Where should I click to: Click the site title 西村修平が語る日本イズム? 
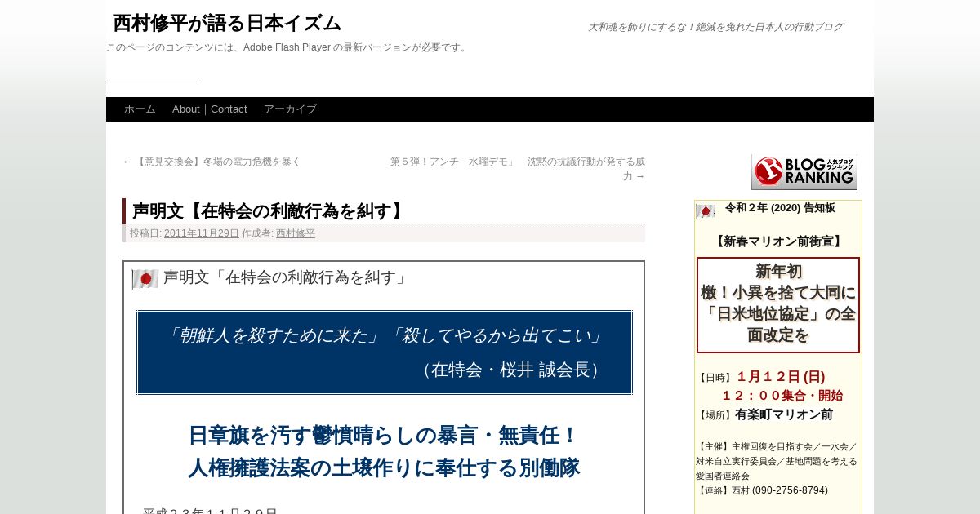pyautogui.click(x=227, y=23)
